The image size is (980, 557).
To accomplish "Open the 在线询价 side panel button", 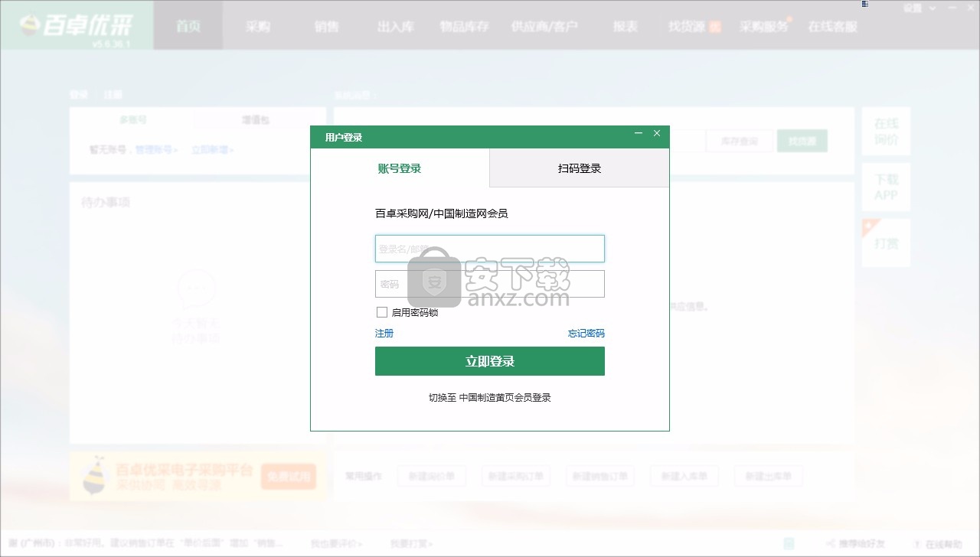I will 887,132.
